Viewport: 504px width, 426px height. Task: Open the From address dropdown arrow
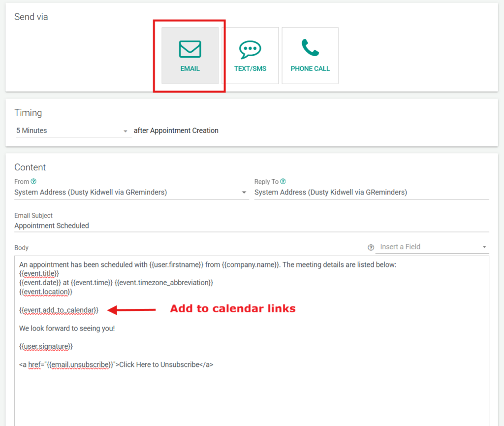click(244, 193)
